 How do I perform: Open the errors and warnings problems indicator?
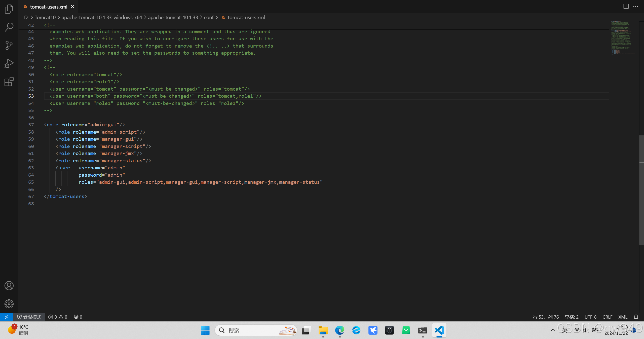coord(58,317)
